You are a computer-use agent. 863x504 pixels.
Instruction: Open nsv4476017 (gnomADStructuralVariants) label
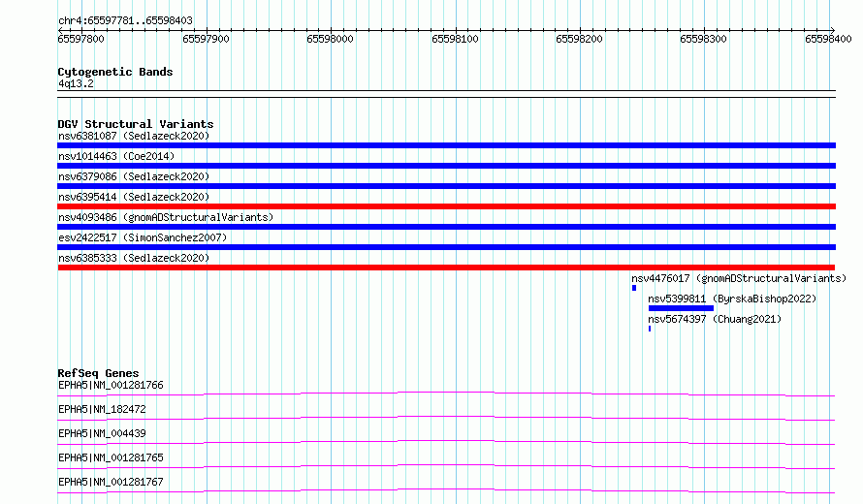(x=739, y=278)
